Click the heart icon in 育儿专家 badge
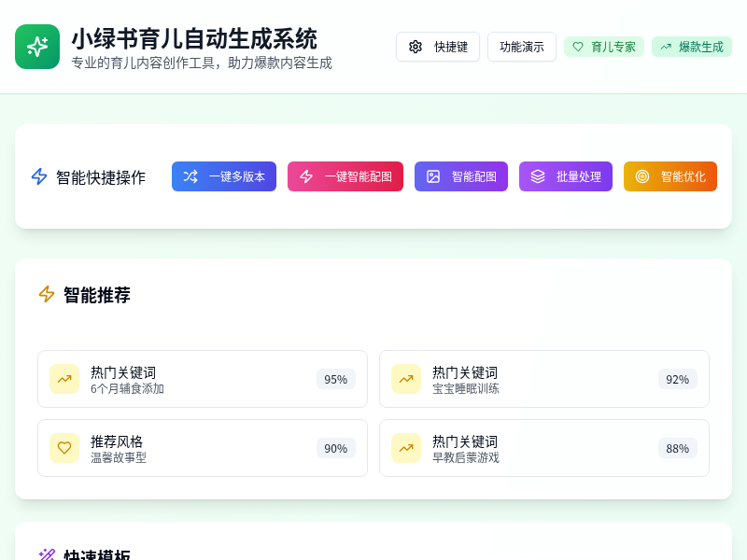747x560 pixels. click(578, 47)
